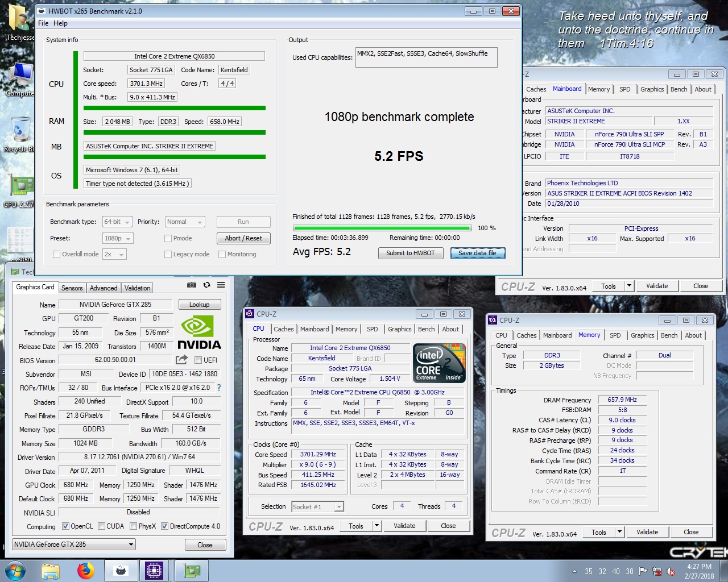The image size is (728, 582).
Task: Open Caches tab in CPU-Z CPU window
Action: click(x=284, y=329)
